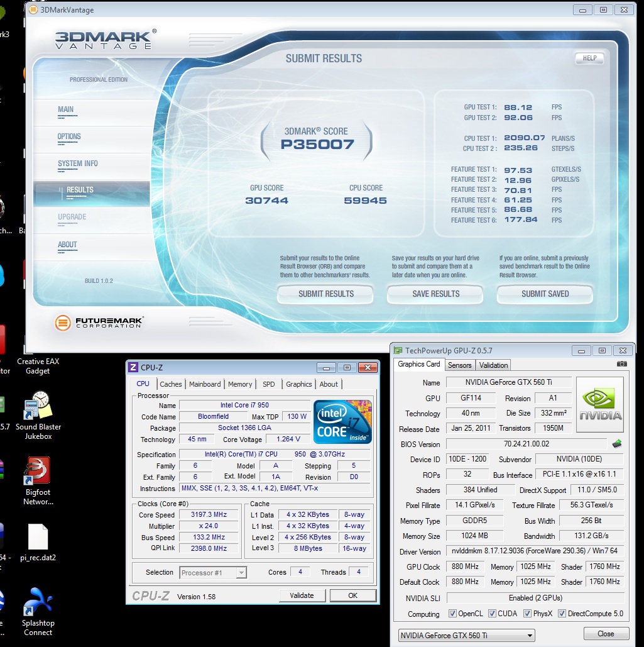Click the CPU-Z Code Name Bloomfield field

(213, 416)
